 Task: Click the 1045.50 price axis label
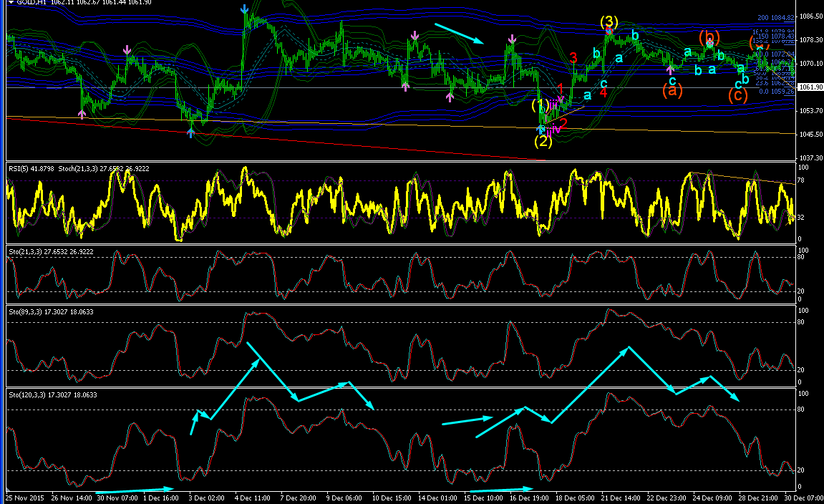point(811,135)
